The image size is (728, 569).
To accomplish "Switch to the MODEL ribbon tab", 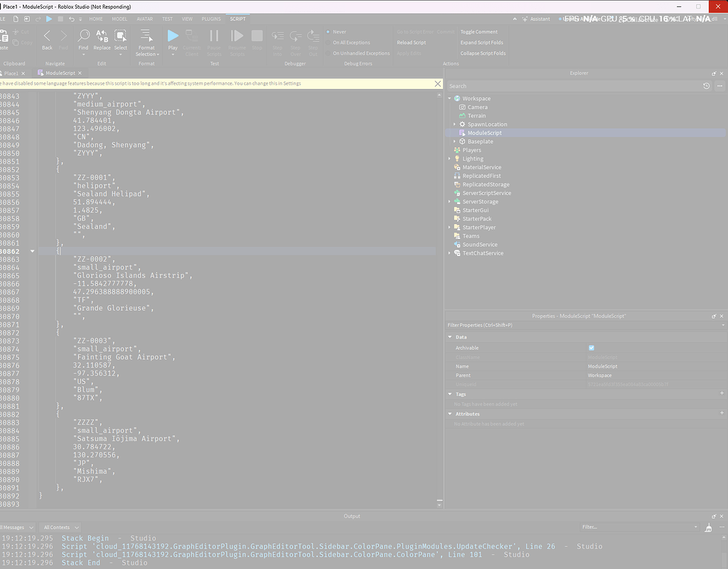I will [119, 18].
